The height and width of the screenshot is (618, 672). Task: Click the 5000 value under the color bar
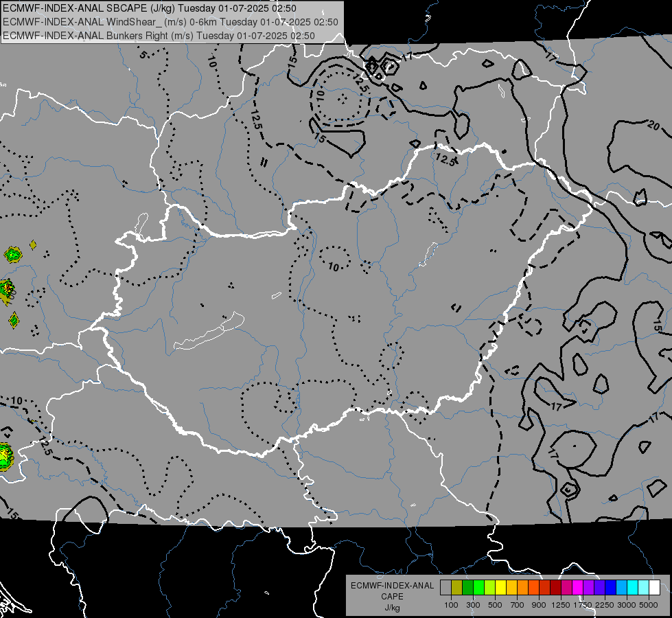[x=649, y=605]
